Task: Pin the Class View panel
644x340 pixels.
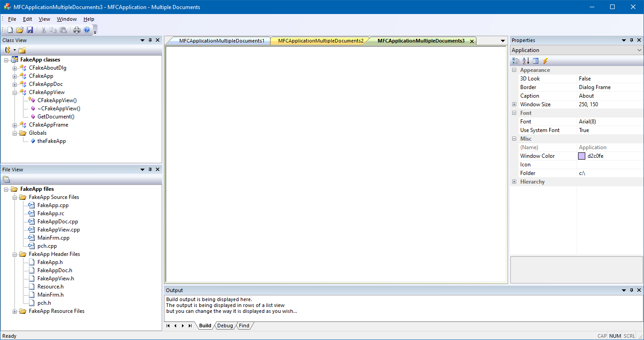Action: [150, 40]
